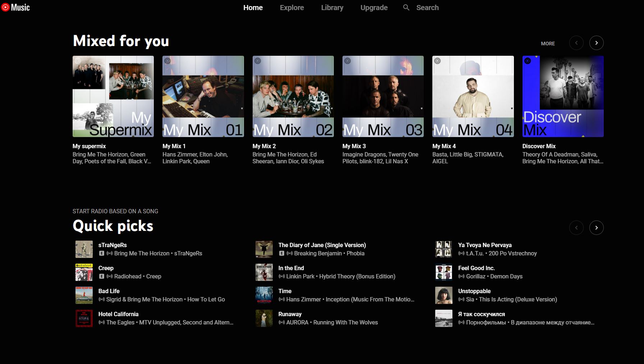This screenshot has height=364, width=644.
Task: Open the t.A.T.u. artist link
Action: (475, 253)
